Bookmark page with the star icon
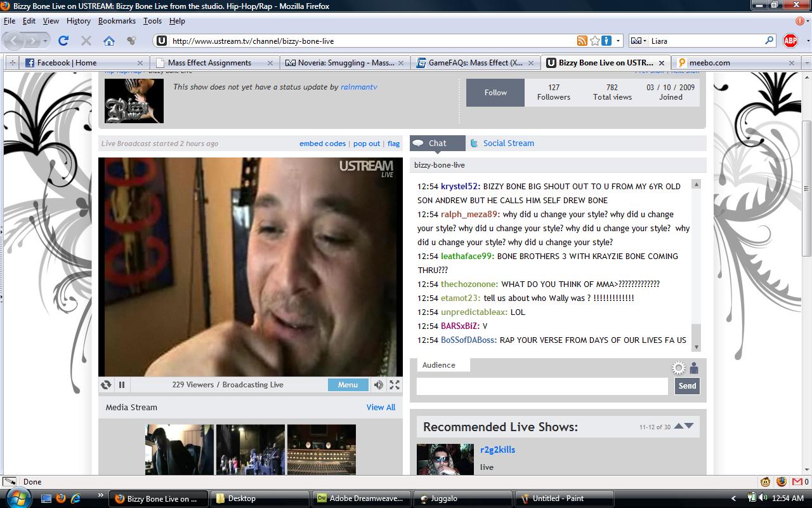The image size is (812, 508). pyautogui.click(x=595, y=41)
